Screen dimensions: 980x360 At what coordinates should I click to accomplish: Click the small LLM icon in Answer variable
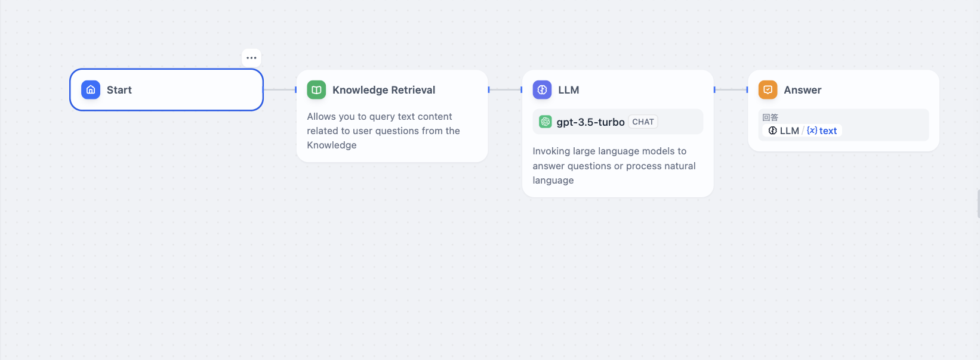click(772, 131)
